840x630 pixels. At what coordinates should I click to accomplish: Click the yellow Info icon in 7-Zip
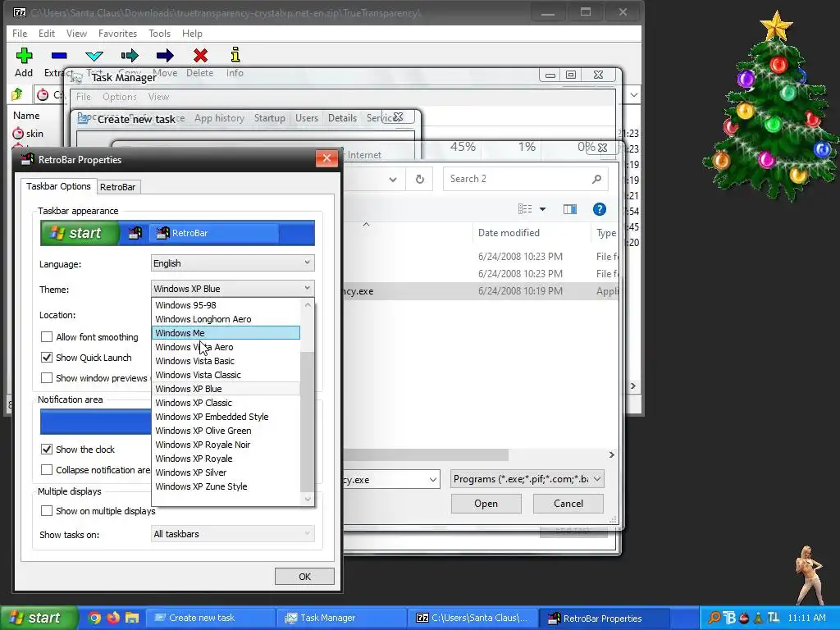[x=235, y=55]
